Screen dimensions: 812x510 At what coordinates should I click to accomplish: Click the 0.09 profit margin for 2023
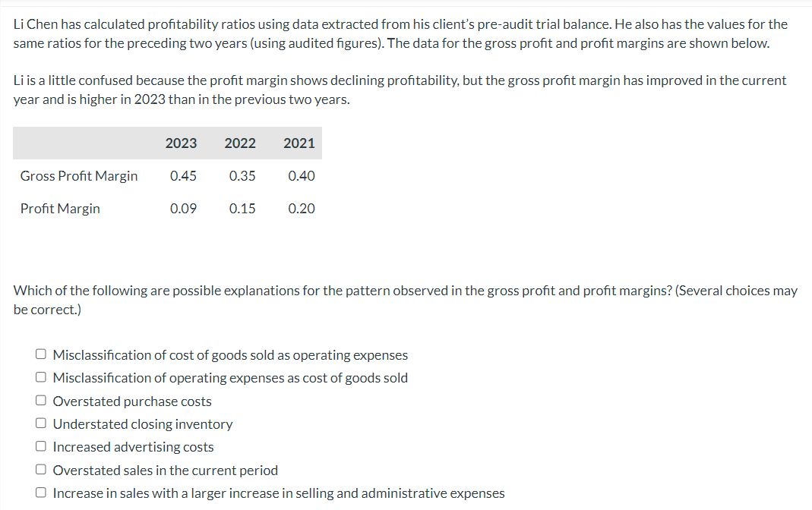tap(184, 208)
